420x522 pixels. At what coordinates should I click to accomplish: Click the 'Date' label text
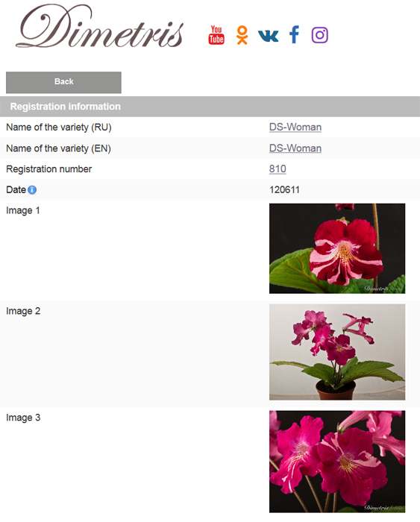point(16,189)
